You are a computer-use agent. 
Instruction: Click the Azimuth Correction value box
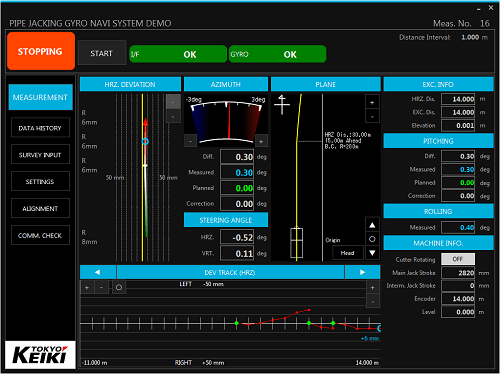coord(237,204)
